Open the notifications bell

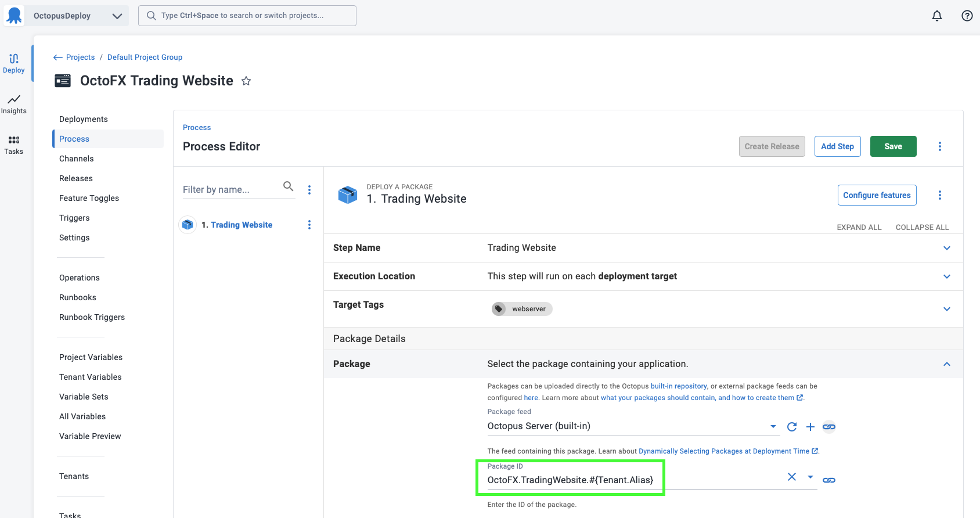coord(937,16)
